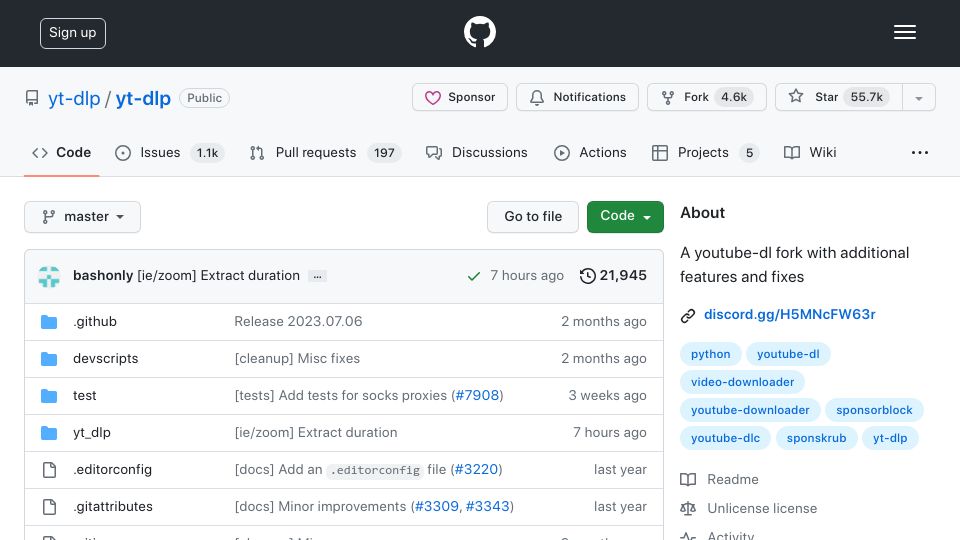Image resolution: width=960 pixels, height=540 pixels.
Task: Select the youtube-downloader topic tag
Action: pos(750,410)
